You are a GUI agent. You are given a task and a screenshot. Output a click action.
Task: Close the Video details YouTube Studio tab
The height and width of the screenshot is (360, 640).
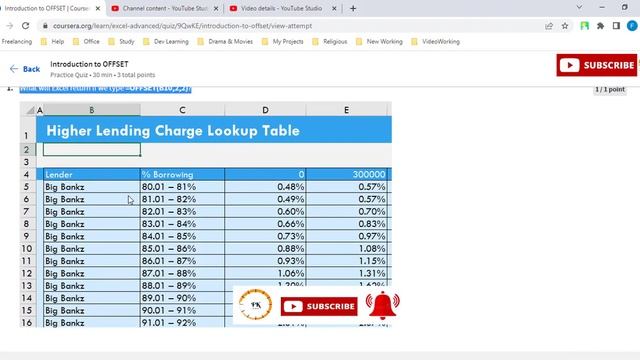pyautogui.click(x=334, y=8)
